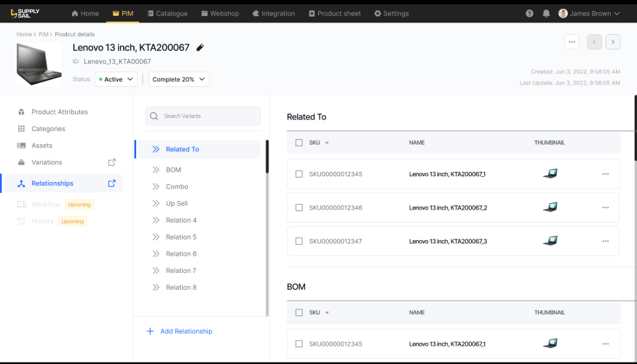
Task: Click the Search Variants field
Action: (202, 116)
